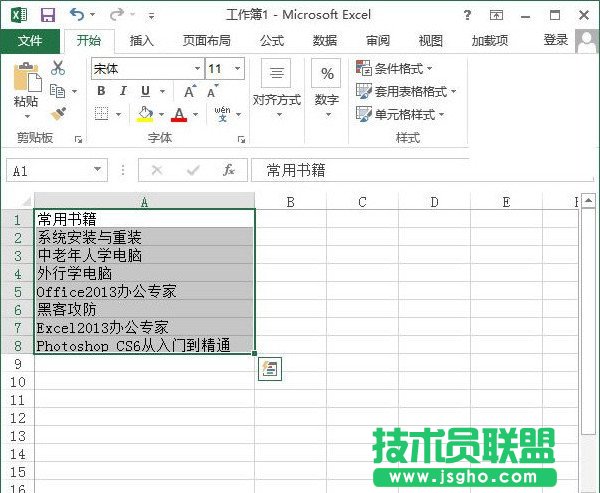Viewport: 600px width, 493px height.
Task: Switch to View (视图) tab
Action: [x=431, y=41]
